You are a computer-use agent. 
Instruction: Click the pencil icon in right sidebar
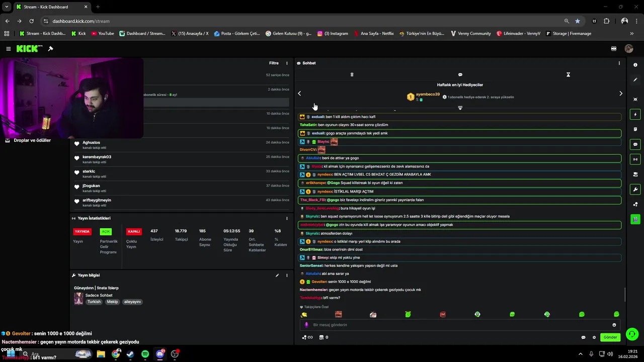(635, 80)
